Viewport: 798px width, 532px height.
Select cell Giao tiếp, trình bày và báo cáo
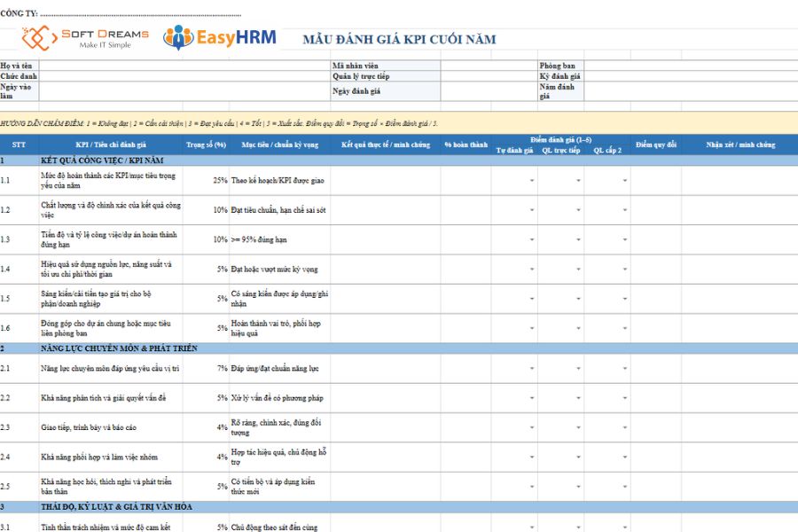click(111, 427)
